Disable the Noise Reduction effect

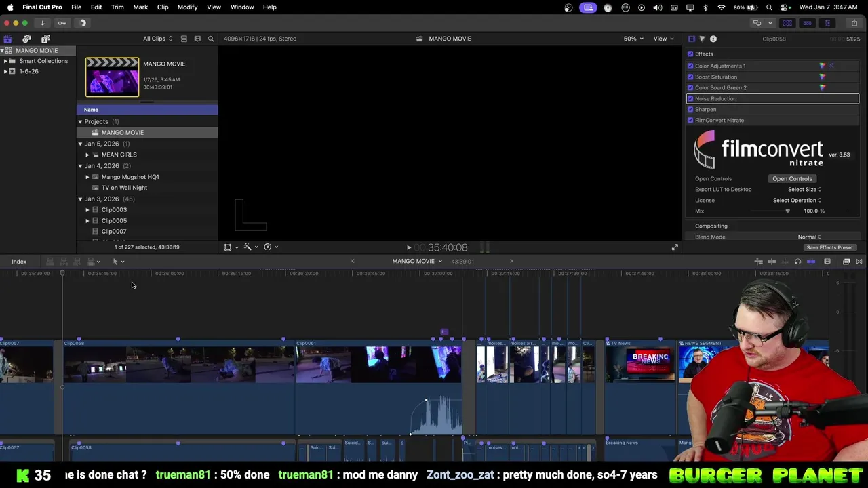(690, 98)
